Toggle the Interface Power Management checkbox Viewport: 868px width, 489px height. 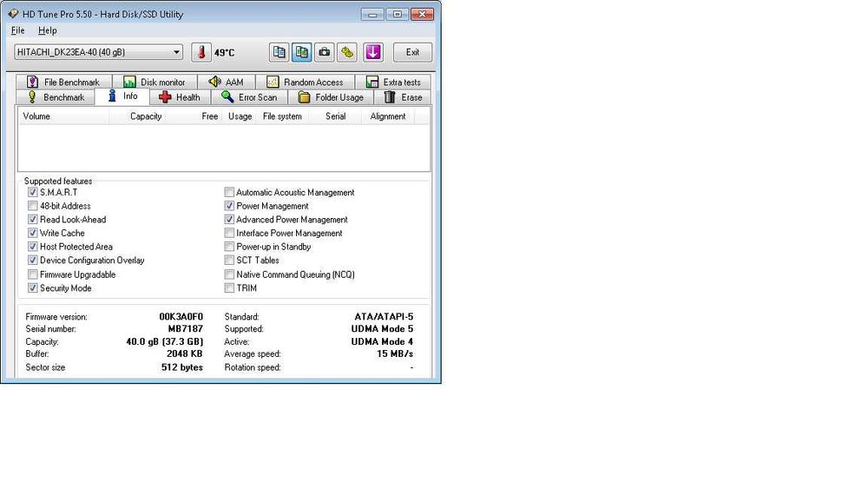229,233
